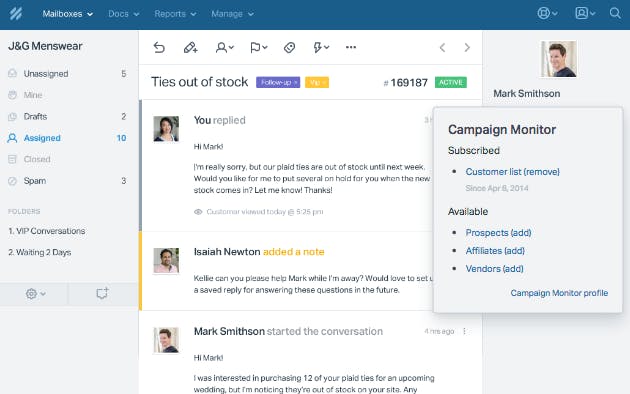Click the more options ellipsis icon
The height and width of the screenshot is (394, 630).
tap(351, 47)
